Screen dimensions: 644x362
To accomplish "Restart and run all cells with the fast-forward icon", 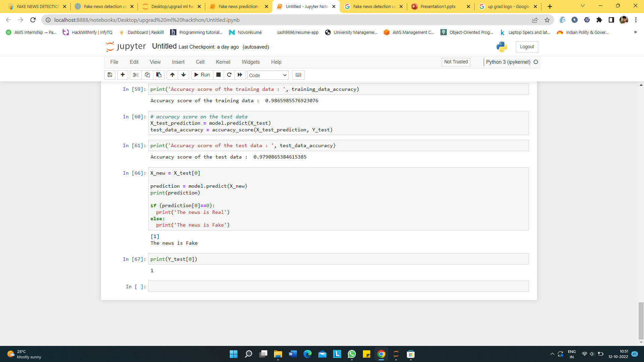I will point(240,75).
